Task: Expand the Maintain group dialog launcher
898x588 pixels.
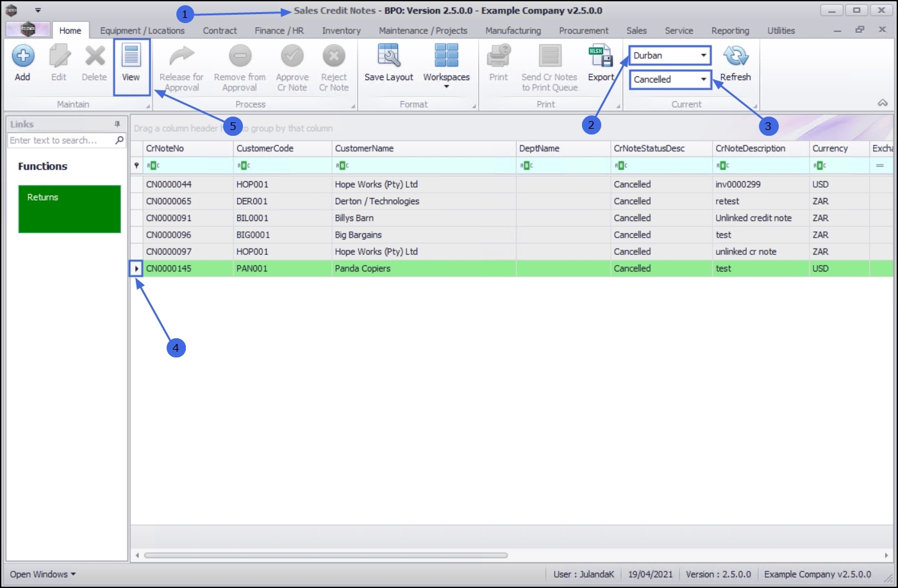Action: tap(148, 106)
